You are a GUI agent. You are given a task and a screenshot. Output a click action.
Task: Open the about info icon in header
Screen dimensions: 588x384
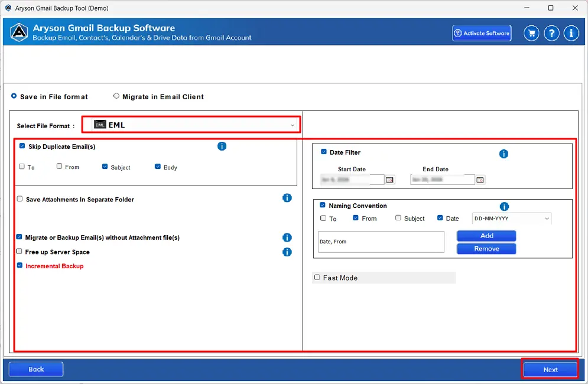571,33
